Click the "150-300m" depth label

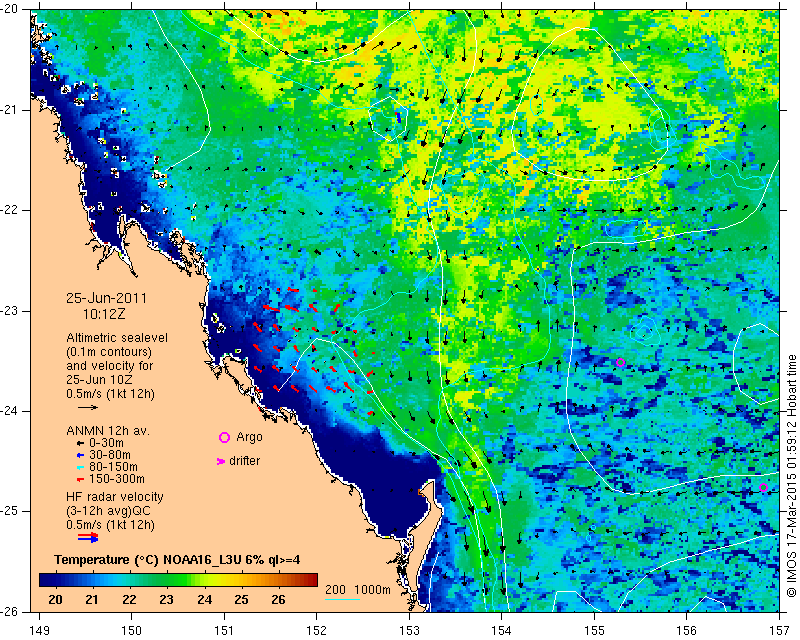[117, 479]
